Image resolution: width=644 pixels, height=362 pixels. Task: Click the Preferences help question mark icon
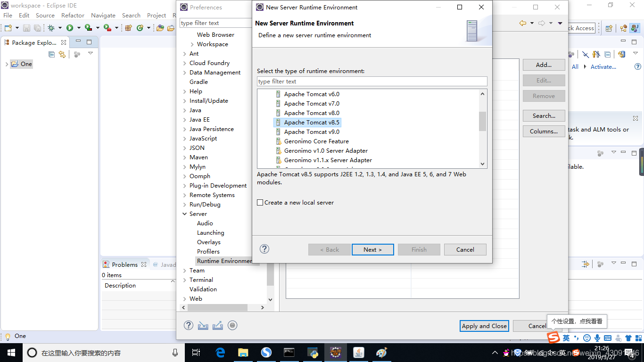coord(189,325)
